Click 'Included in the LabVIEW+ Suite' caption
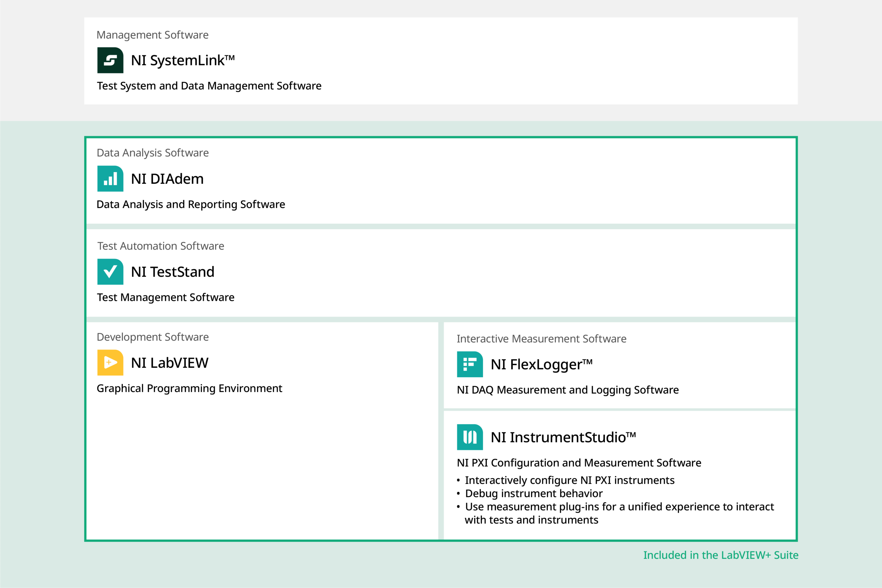 [x=721, y=555]
